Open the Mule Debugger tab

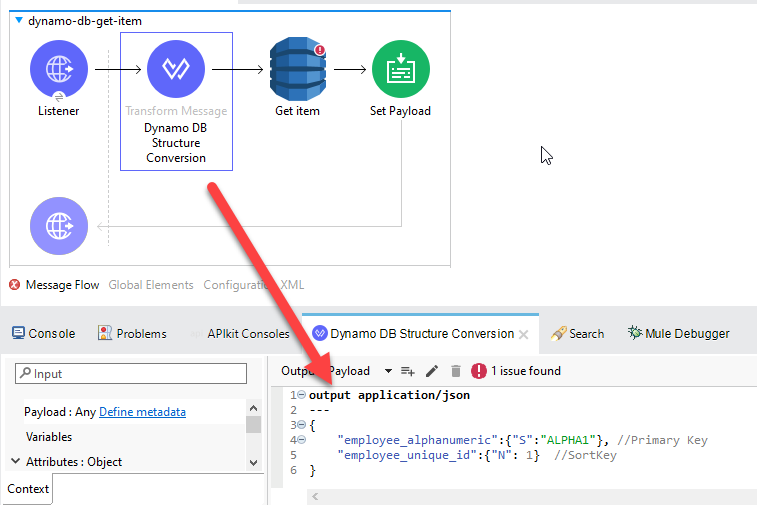pos(678,333)
